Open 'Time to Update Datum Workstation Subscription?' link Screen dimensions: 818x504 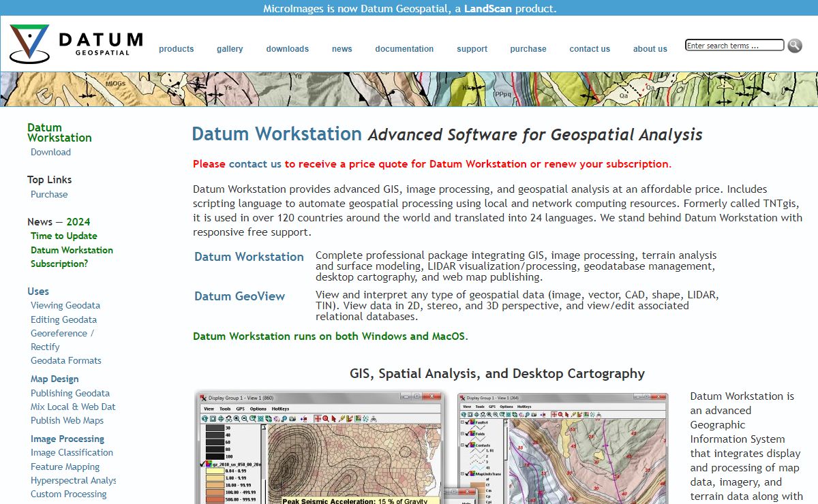point(72,250)
